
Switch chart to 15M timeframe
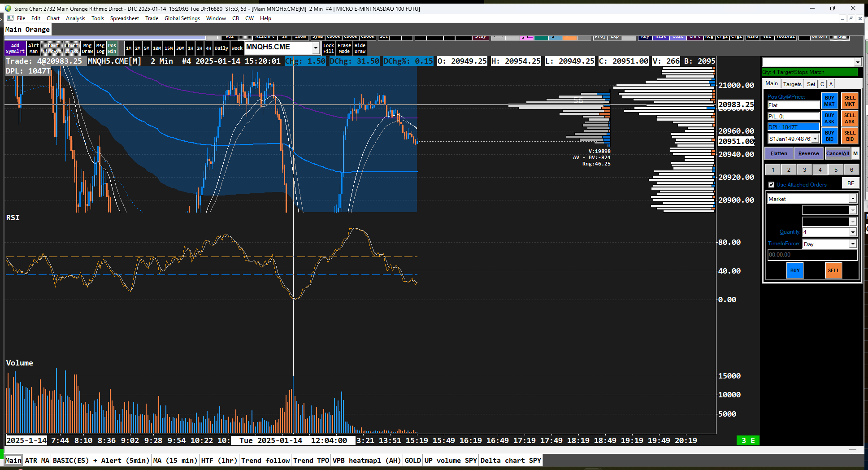tap(169, 48)
